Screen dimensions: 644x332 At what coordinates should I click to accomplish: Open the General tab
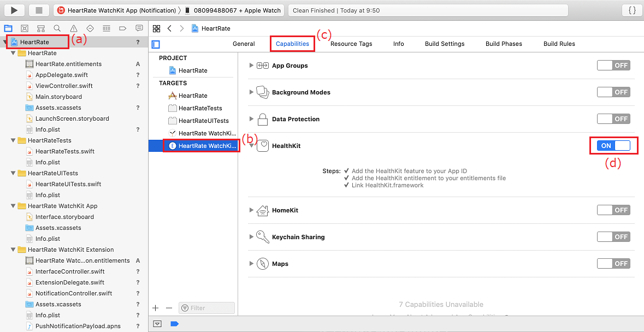click(x=244, y=44)
